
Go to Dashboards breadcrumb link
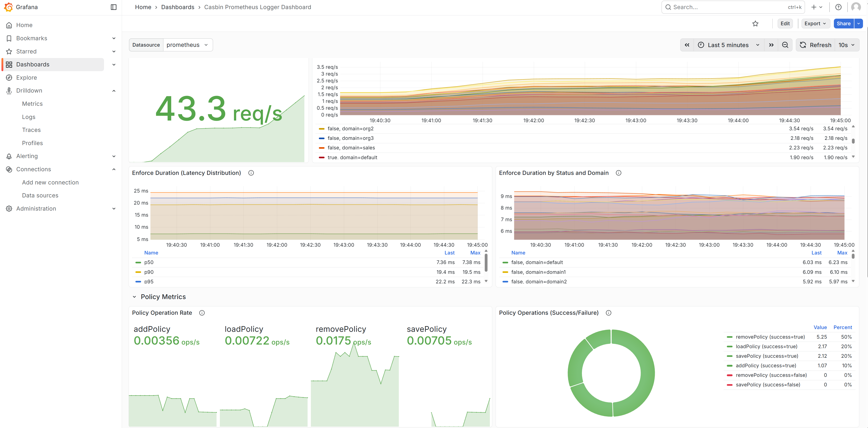coord(178,7)
